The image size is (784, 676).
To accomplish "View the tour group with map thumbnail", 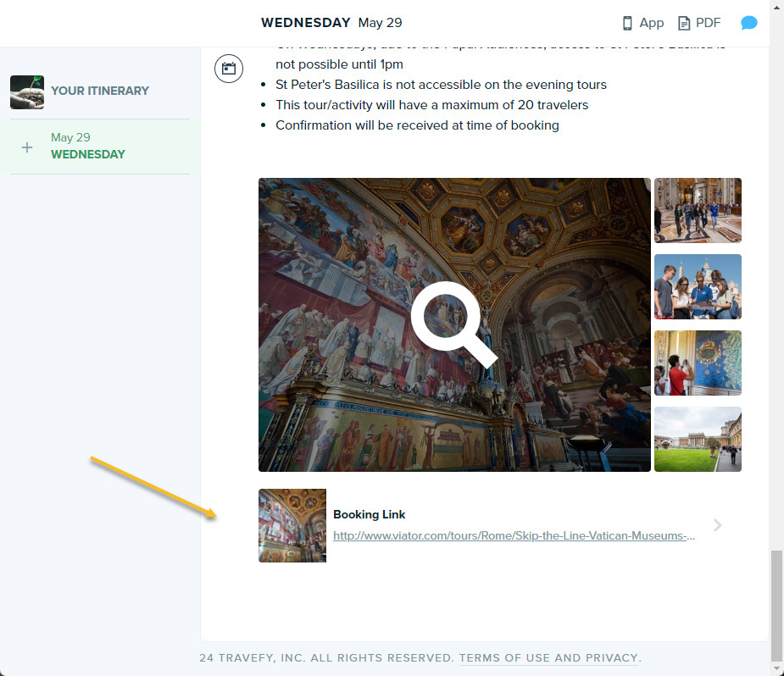I will pos(698,287).
